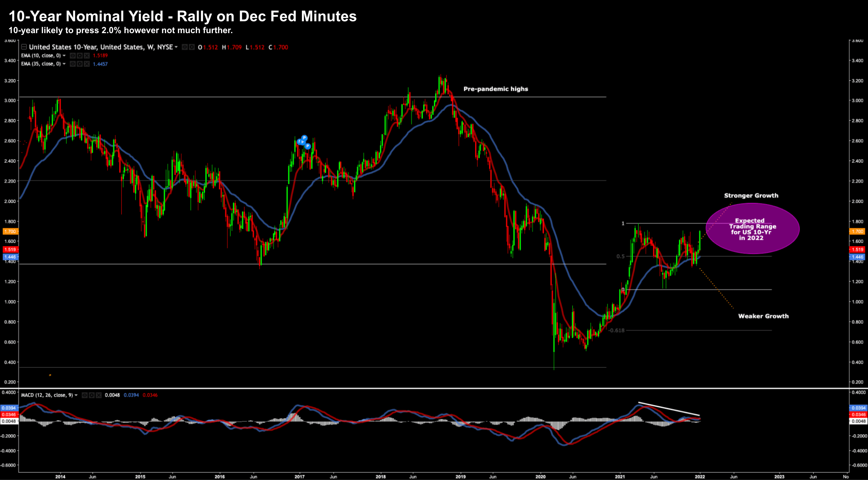868x480 pixels.
Task: Open the United States 10-Year symbol dropdown
Action: [x=176, y=47]
